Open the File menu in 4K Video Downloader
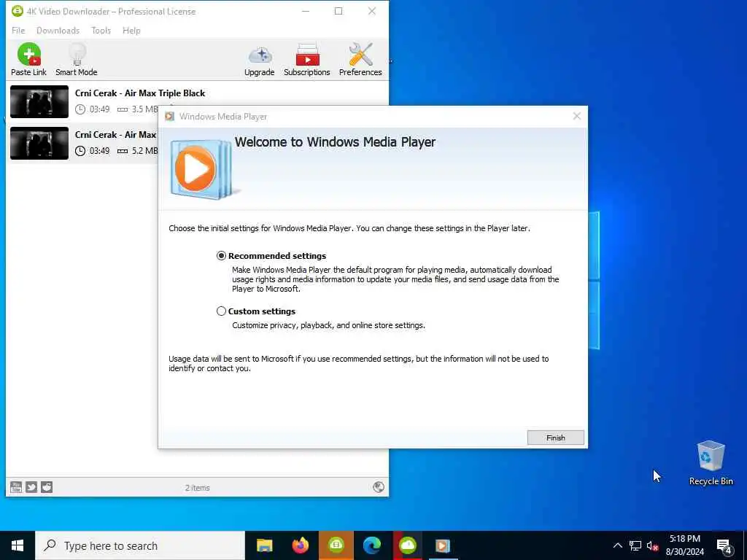 [x=18, y=31]
